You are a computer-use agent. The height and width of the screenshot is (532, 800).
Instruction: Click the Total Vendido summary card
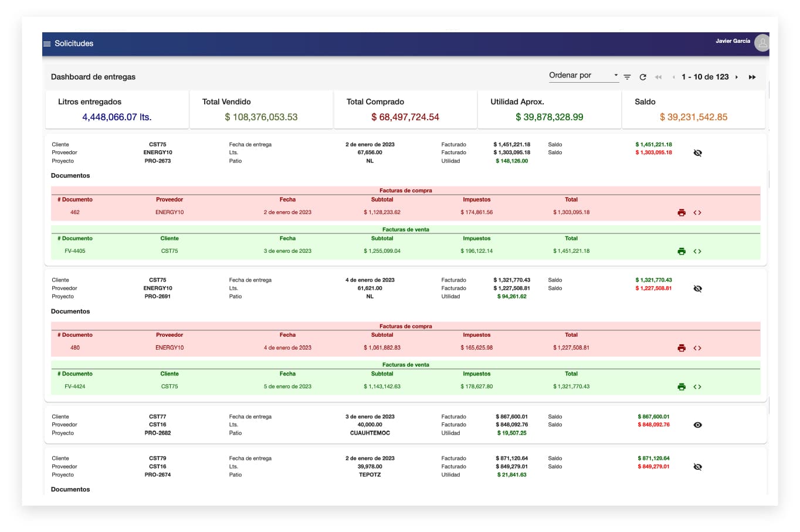point(261,110)
